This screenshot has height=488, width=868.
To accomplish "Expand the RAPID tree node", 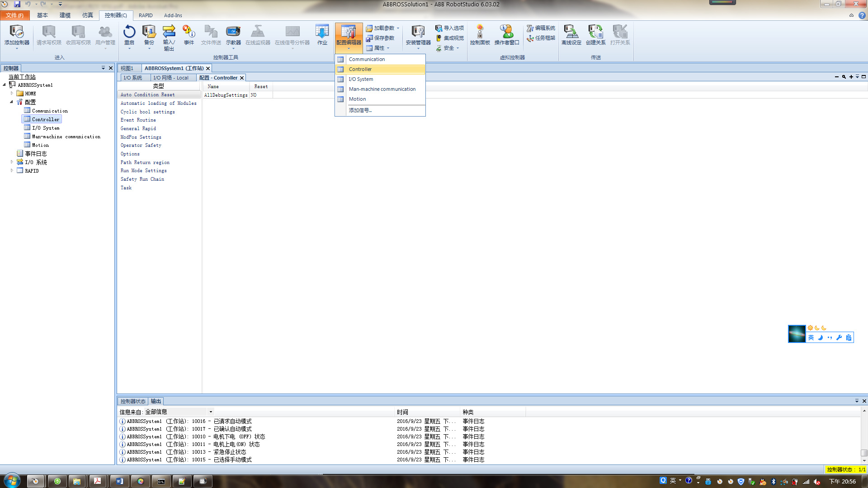I will click(12, 170).
